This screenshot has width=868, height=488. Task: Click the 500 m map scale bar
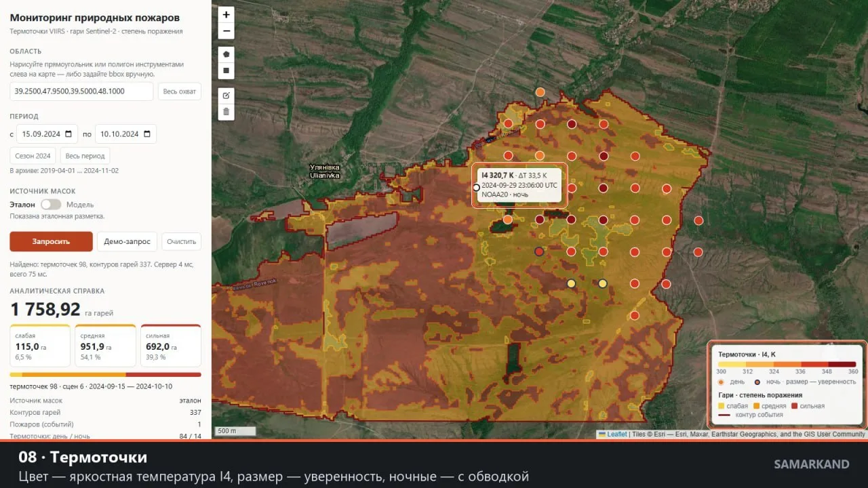click(x=235, y=431)
